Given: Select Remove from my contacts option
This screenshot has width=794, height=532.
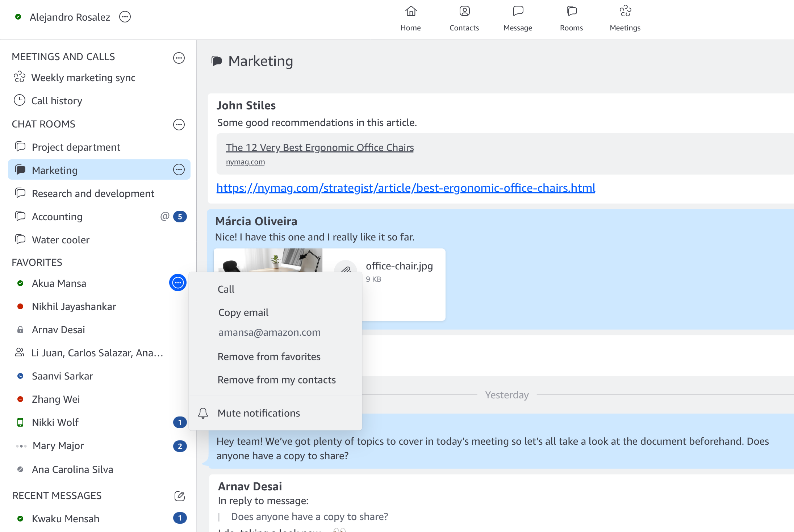Looking at the screenshot, I should click(276, 380).
